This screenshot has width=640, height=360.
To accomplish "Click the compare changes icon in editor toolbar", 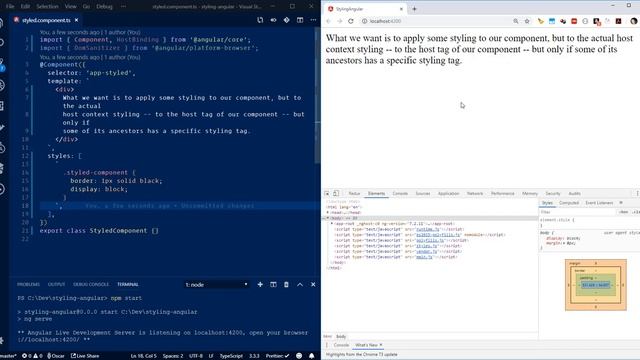I will pos(260,20).
